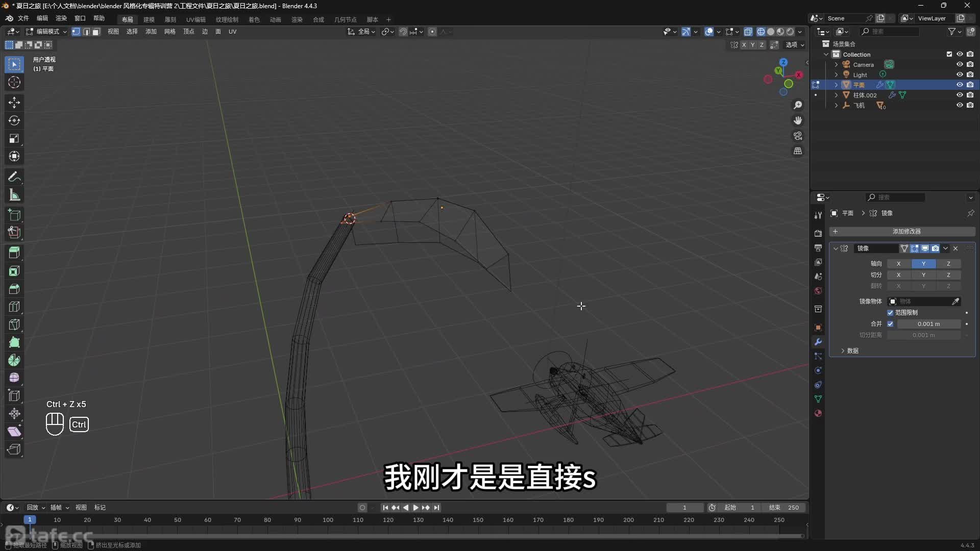The height and width of the screenshot is (551, 980).
Task: Click the 结束 250 end frame field
Action: (784, 508)
